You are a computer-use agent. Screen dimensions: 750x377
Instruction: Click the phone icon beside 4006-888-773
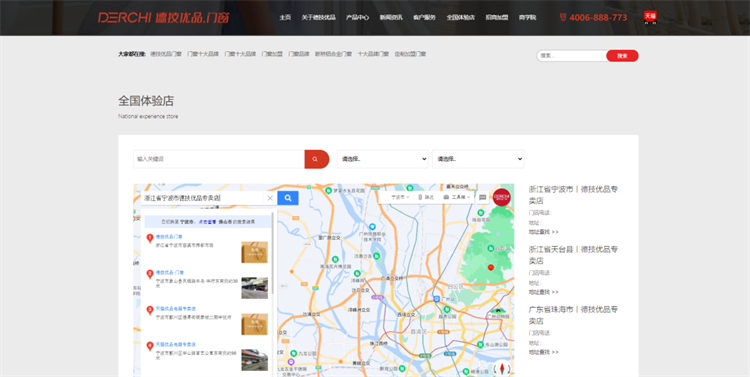coord(563,17)
